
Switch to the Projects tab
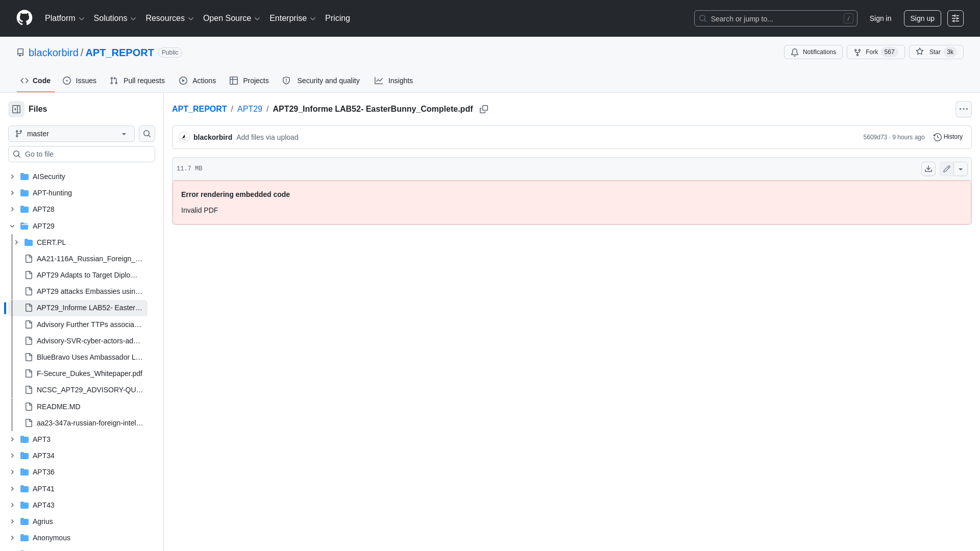249,81
